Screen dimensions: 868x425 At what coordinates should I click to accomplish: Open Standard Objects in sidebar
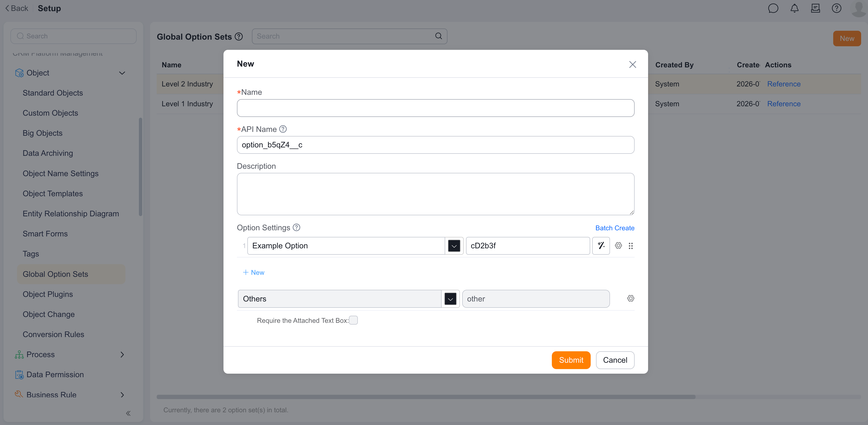click(x=53, y=93)
